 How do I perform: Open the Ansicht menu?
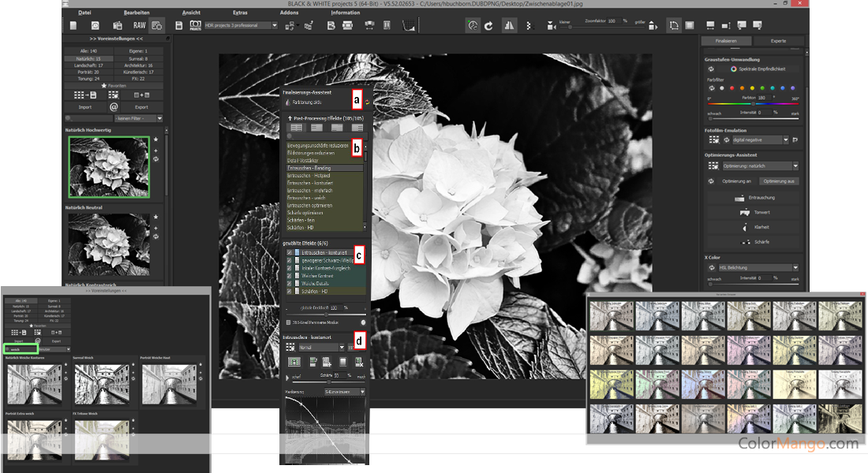tap(191, 12)
